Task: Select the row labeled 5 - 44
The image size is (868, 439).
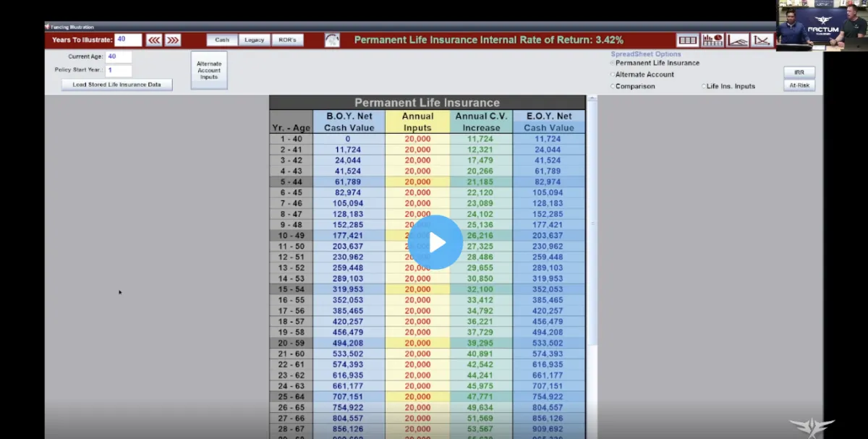Action: (427, 182)
